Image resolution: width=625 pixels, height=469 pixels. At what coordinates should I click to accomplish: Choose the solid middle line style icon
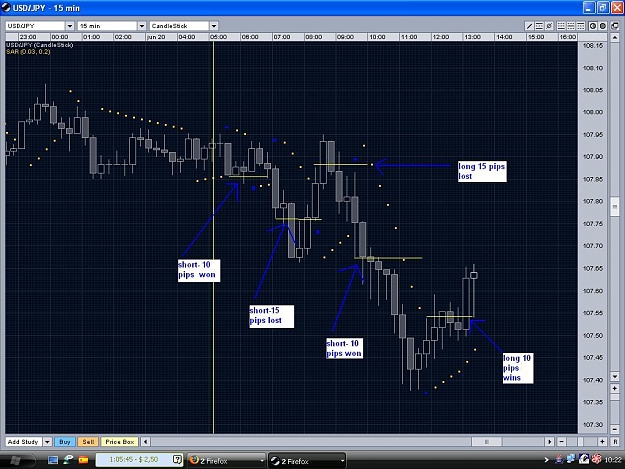[571, 26]
